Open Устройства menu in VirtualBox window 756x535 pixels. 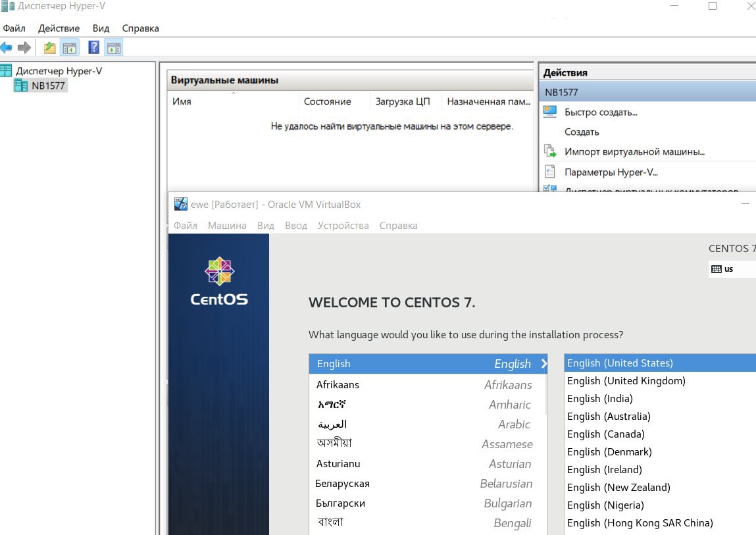pos(343,225)
